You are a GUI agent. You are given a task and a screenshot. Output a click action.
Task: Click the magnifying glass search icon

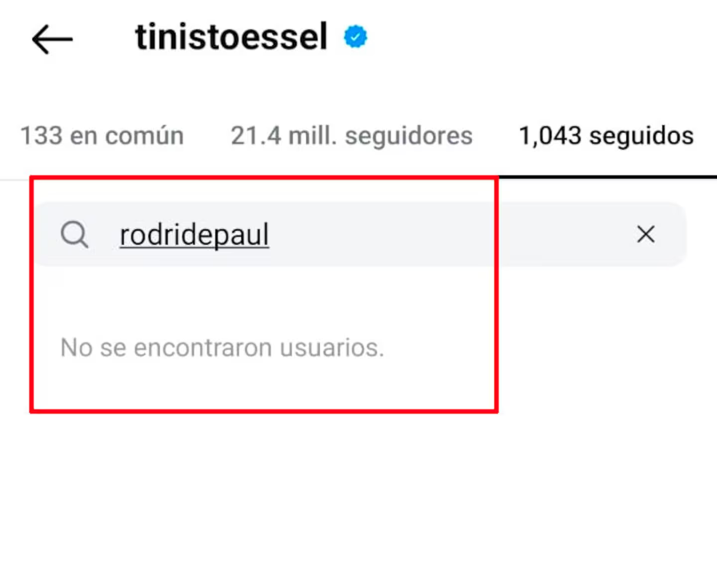click(x=75, y=235)
